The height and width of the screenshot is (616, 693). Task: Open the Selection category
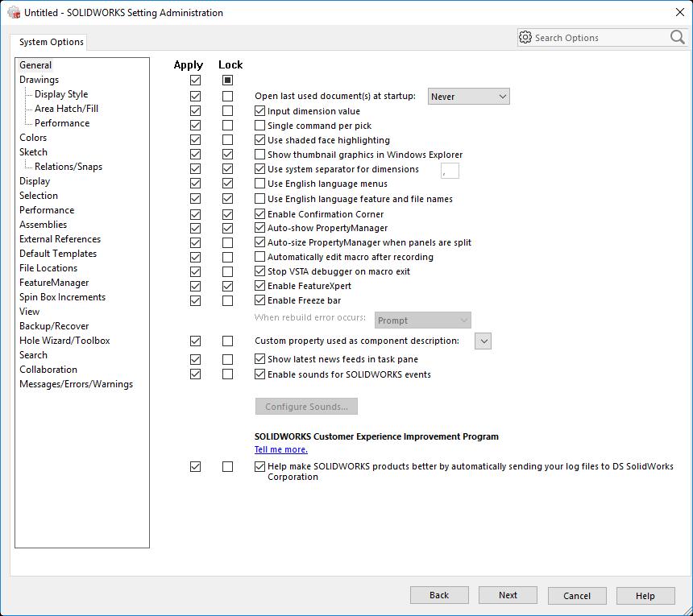pyautogui.click(x=39, y=196)
